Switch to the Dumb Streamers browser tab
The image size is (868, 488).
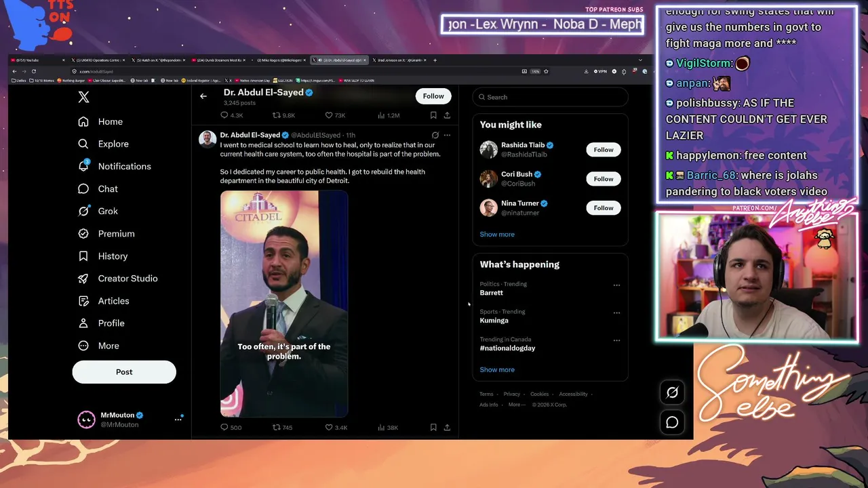218,60
